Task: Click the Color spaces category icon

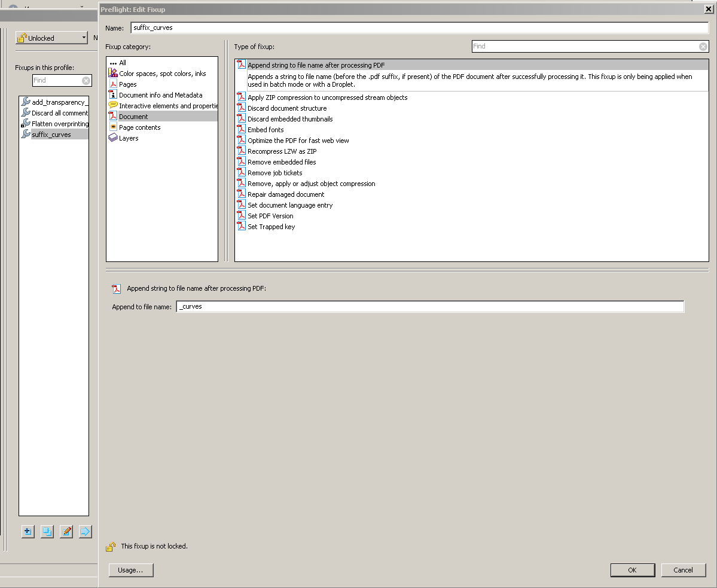Action: [113, 73]
